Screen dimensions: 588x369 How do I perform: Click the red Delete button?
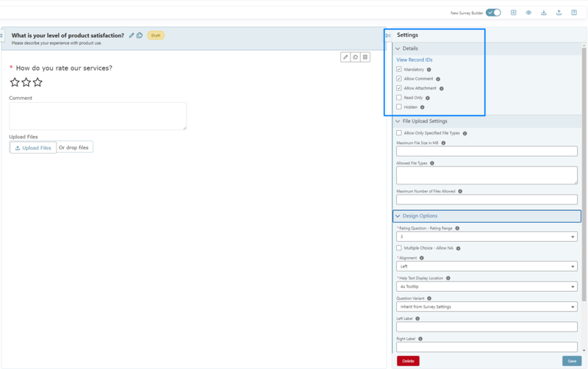point(408,361)
